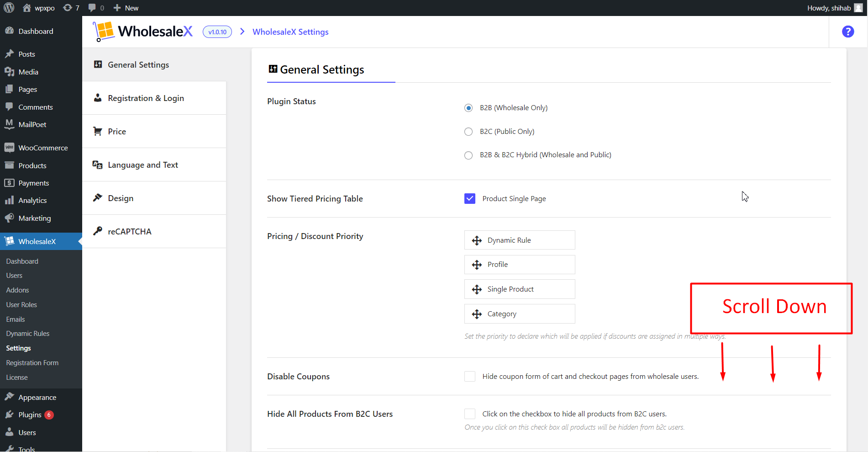Click the Analytics bar chart icon
The width and height of the screenshot is (868, 452).
pos(9,200)
